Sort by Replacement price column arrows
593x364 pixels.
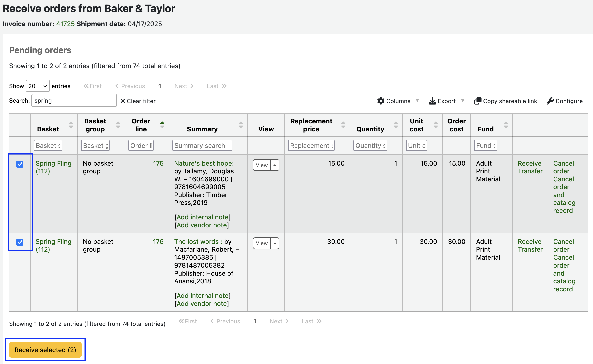click(x=343, y=125)
